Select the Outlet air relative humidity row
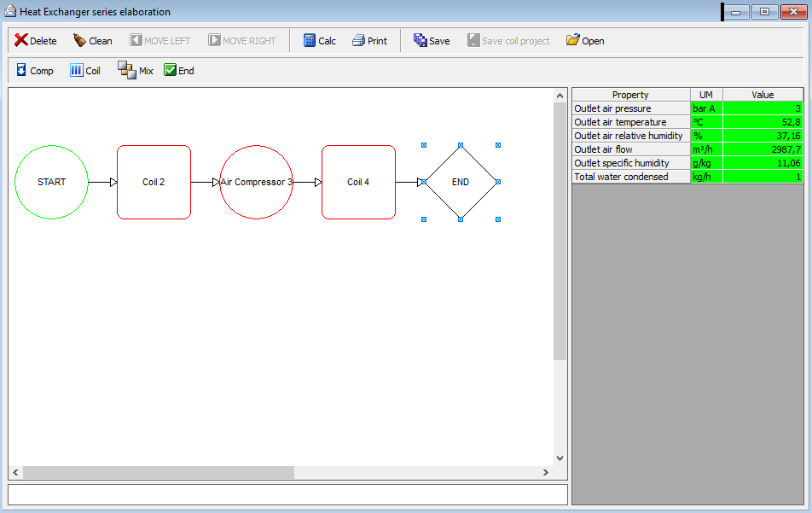 tap(687, 136)
